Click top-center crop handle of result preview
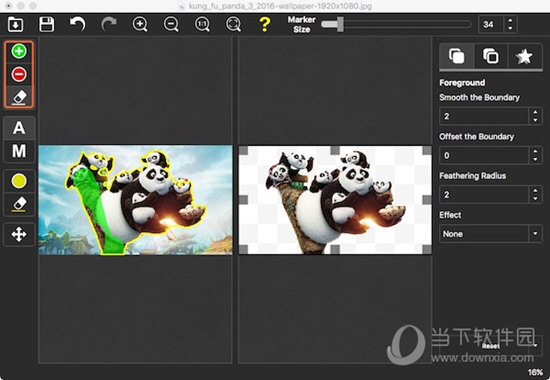 [335, 150]
